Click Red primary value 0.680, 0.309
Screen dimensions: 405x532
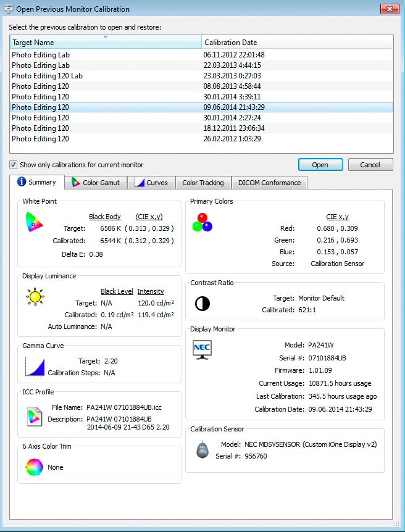coord(338,228)
